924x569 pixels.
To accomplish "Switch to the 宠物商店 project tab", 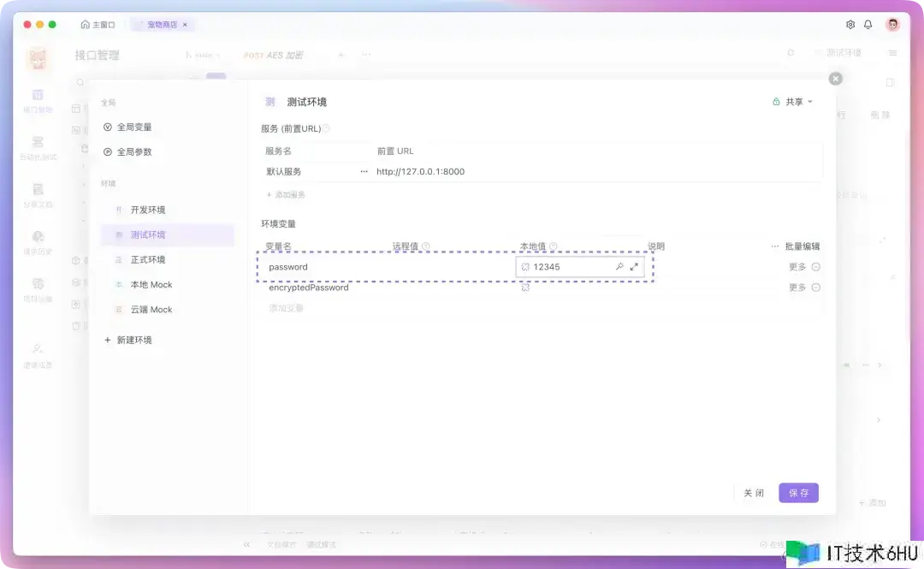I will 163,25.
